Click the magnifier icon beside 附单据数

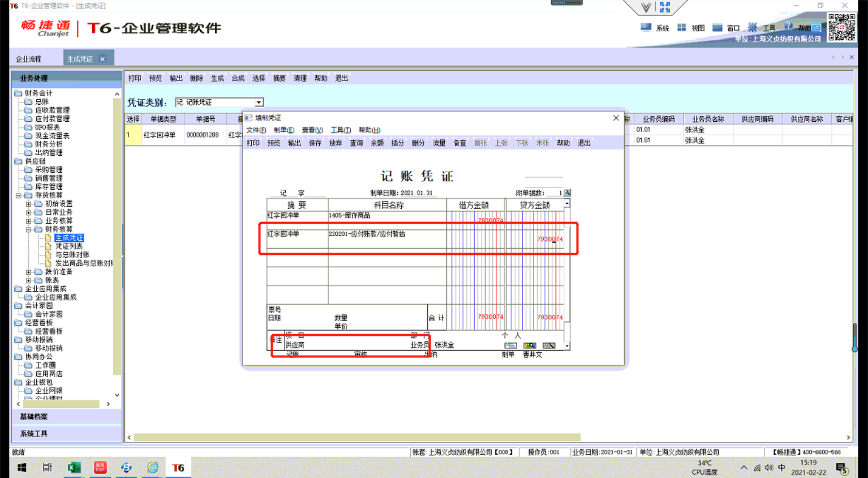[x=568, y=193]
